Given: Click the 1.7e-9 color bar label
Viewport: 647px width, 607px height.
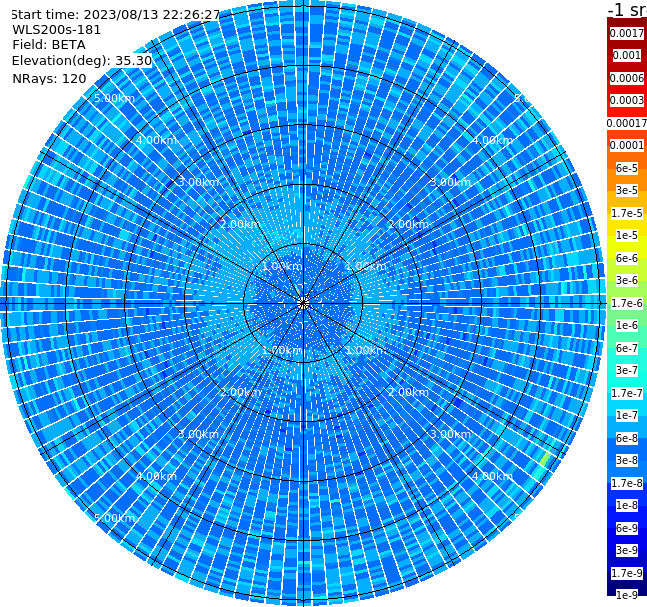Looking at the screenshot, I should click(x=627, y=573).
